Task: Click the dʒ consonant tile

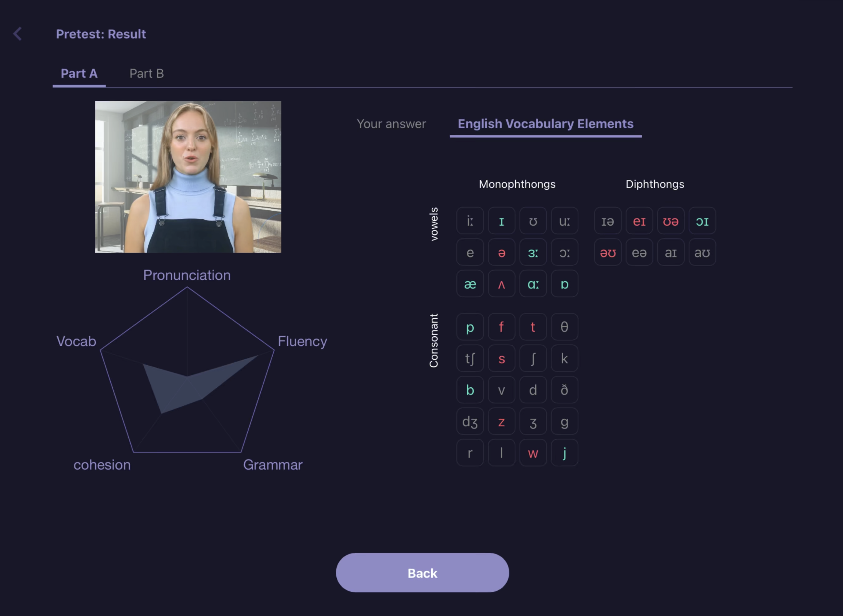Action: [470, 421]
